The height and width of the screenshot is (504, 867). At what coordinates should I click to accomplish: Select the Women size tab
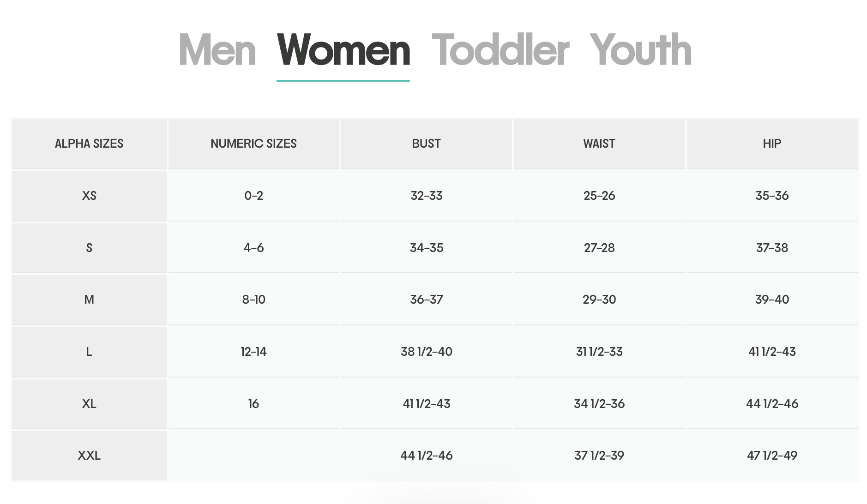point(343,50)
